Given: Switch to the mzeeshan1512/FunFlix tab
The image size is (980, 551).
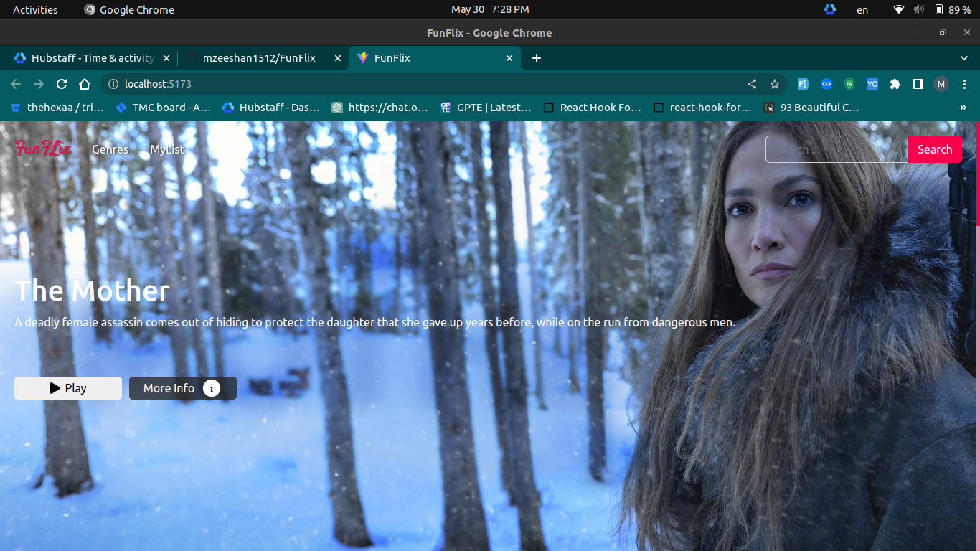Looking at the screenshot, I should tap(263, 58).
